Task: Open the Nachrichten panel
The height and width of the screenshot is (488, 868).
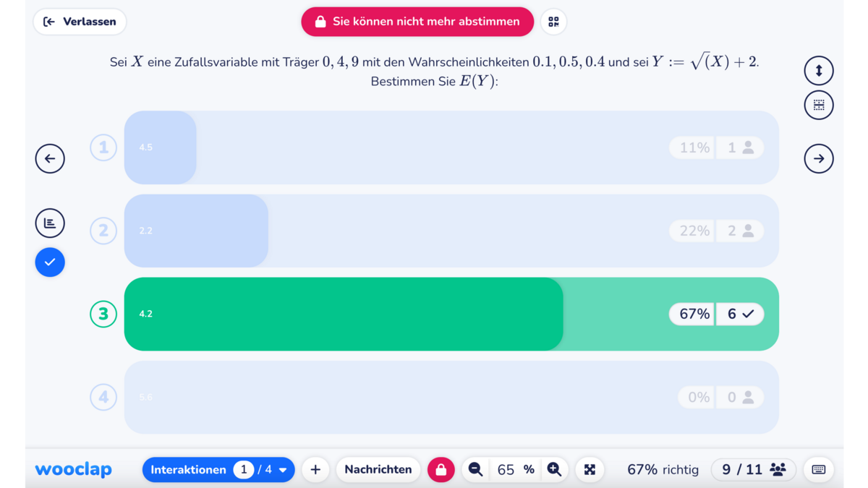Action: (x=378, y=469)
